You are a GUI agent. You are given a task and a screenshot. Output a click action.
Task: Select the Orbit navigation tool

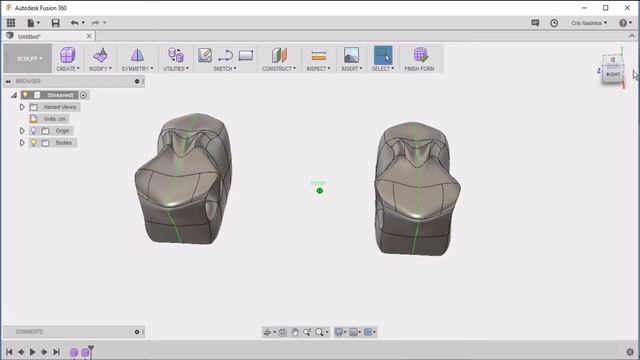click(x=268, y=332)
